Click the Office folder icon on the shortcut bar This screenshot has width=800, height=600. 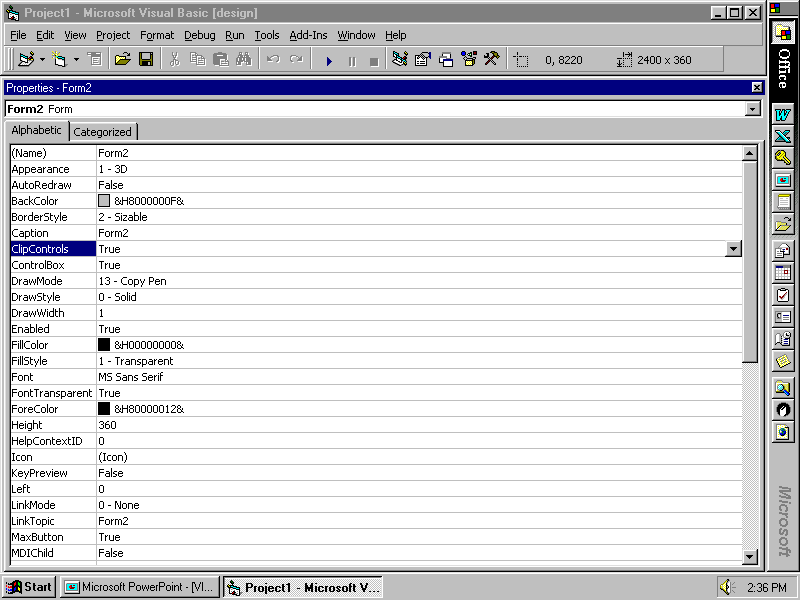pyautogui.click(x=783, y=33)
